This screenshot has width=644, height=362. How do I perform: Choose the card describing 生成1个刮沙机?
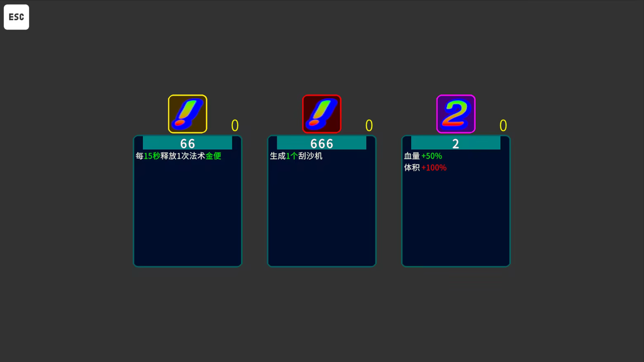click(322, 201)
